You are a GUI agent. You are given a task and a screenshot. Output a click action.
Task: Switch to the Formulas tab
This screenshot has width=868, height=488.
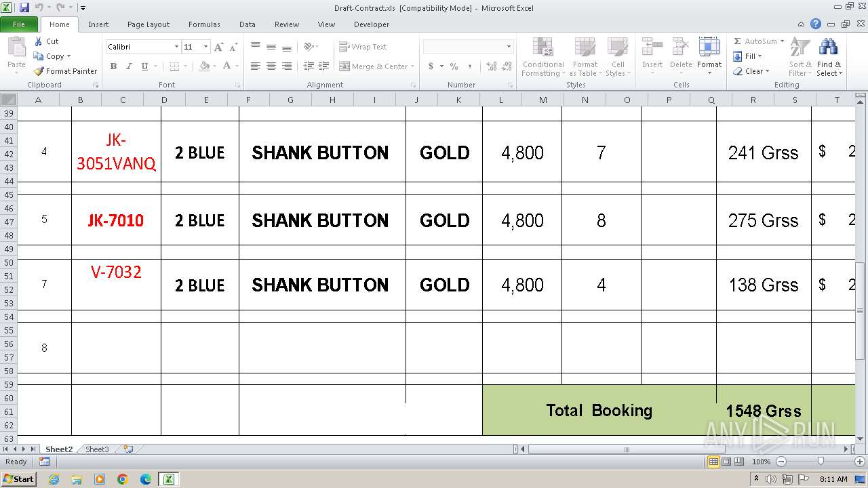204,24
